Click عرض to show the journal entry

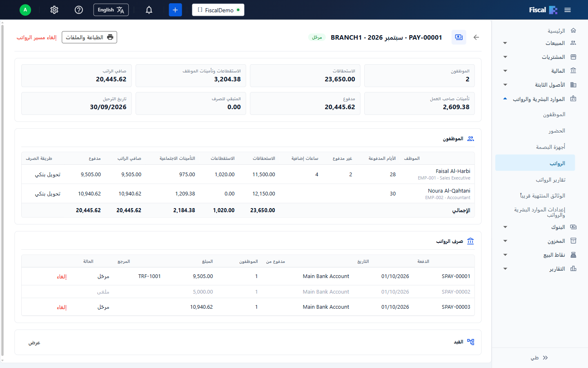click(x=34, y=342)
